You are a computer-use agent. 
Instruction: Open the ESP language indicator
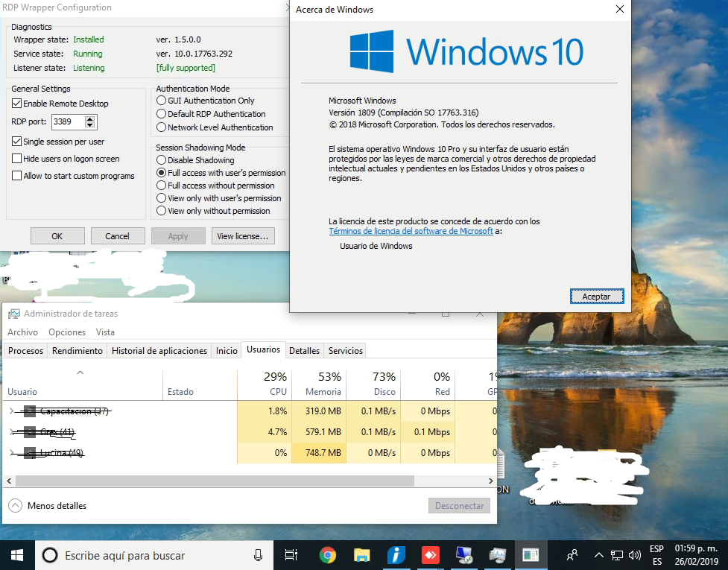[x=656, y=555]
